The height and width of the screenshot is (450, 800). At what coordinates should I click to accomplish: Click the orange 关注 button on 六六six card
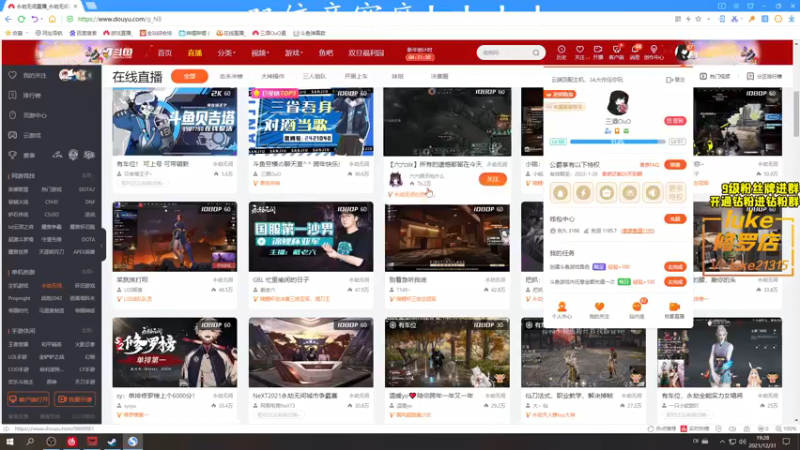point(492,179)
